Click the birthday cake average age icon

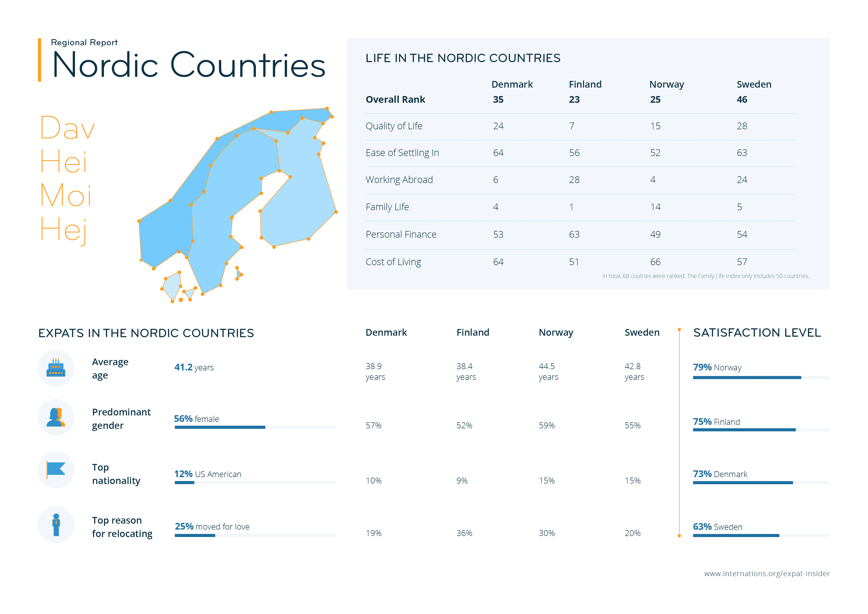click(56, 368)
